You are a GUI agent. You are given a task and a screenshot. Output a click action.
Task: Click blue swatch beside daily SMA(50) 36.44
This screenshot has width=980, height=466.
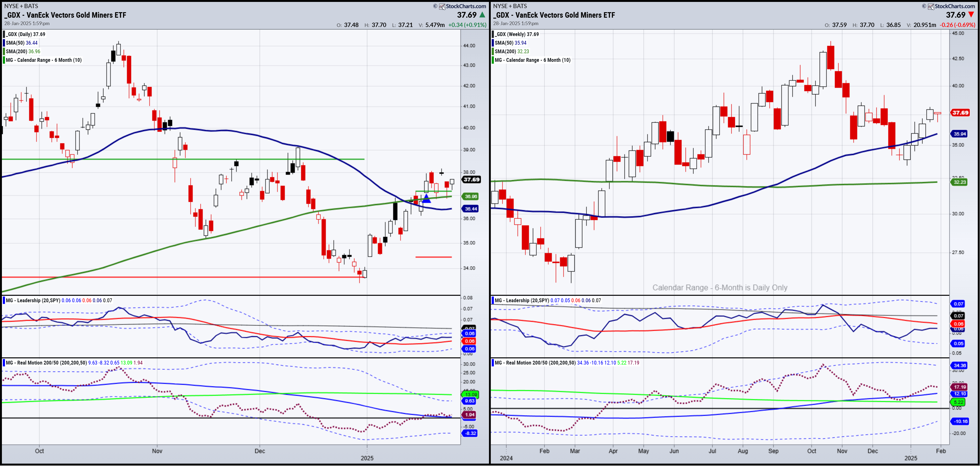[x=4, y=43]
